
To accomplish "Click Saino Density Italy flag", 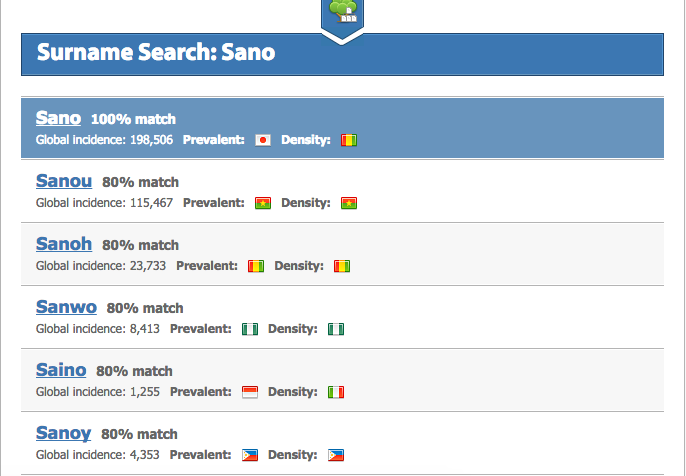I will point(336,392).
